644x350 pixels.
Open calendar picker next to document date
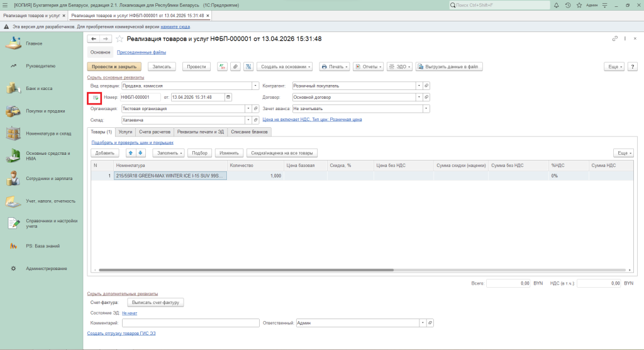click(x=228, y=97)
